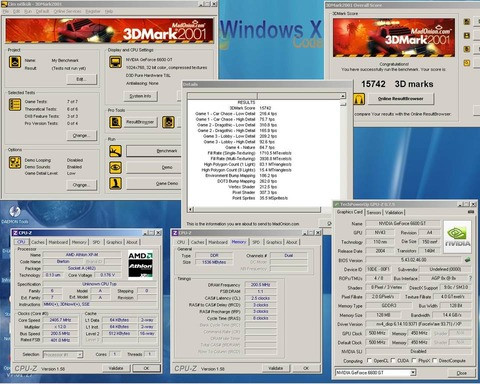The height and width of the screenshot is (384, 480).
Task: Click the yellow icon beside the Benchmark button
Action: coord(115,151)
